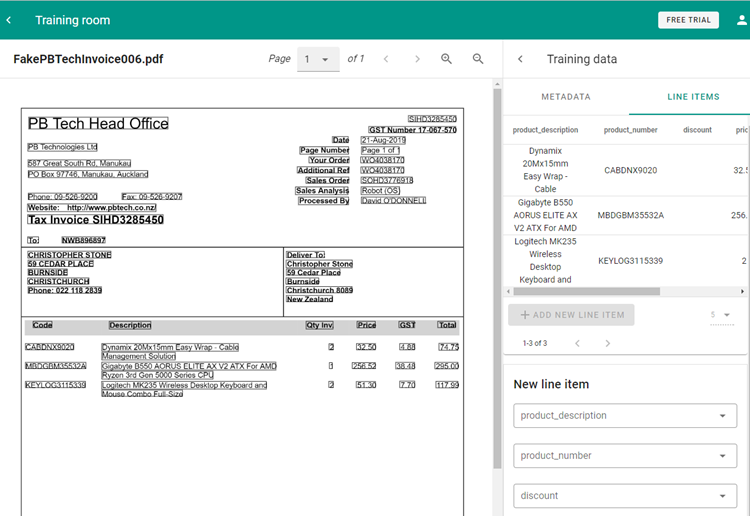This screenshot has width=750, height=516.
Task: Select the Line Items tab
Action: pos(693,97)
